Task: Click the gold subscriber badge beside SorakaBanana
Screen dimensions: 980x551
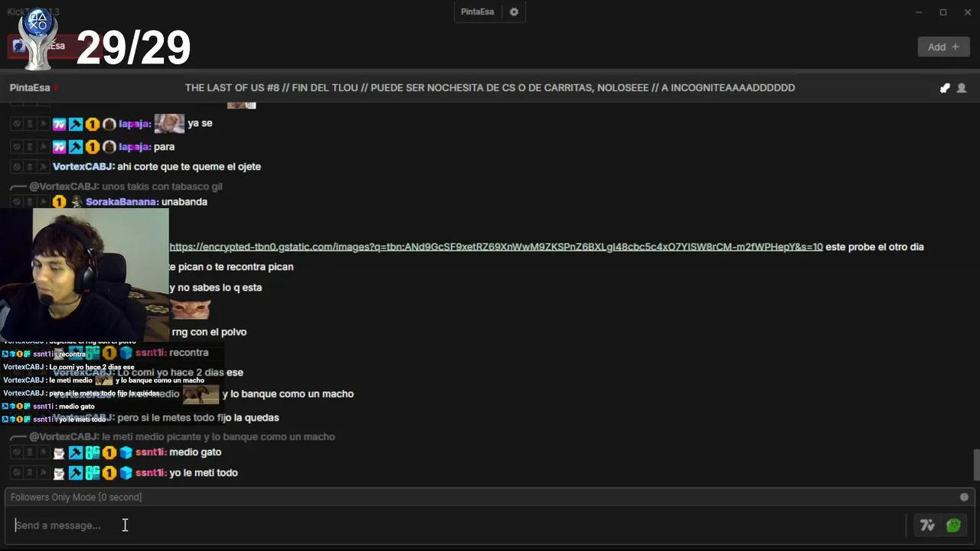Action: [59, 202]
